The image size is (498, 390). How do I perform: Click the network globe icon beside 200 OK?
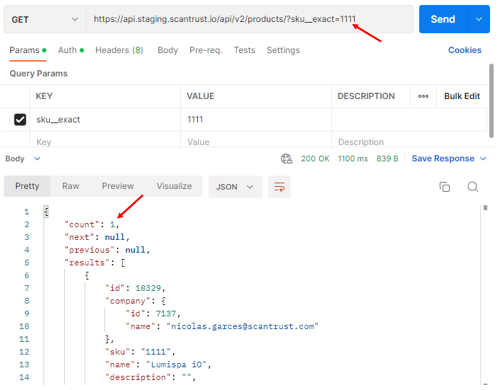point(286,159)
